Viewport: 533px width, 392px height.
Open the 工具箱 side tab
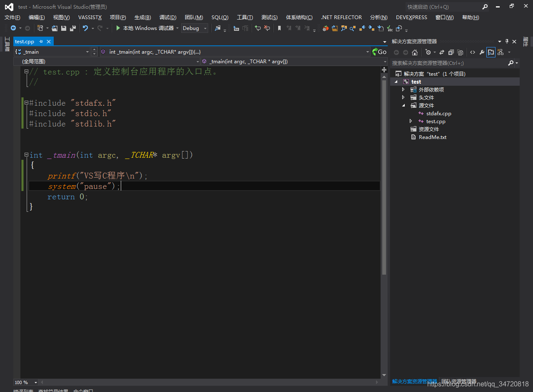tap(7, 44)
